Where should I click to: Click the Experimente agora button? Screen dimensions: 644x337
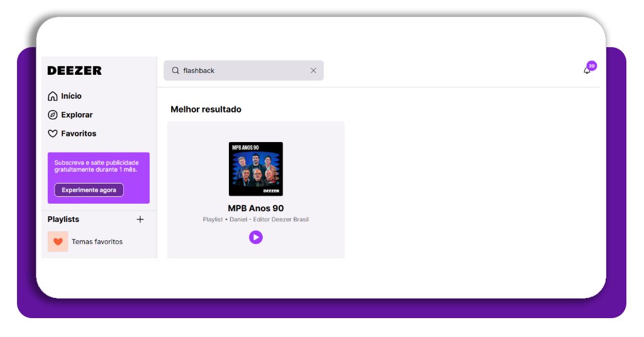[x=89, y=190]
